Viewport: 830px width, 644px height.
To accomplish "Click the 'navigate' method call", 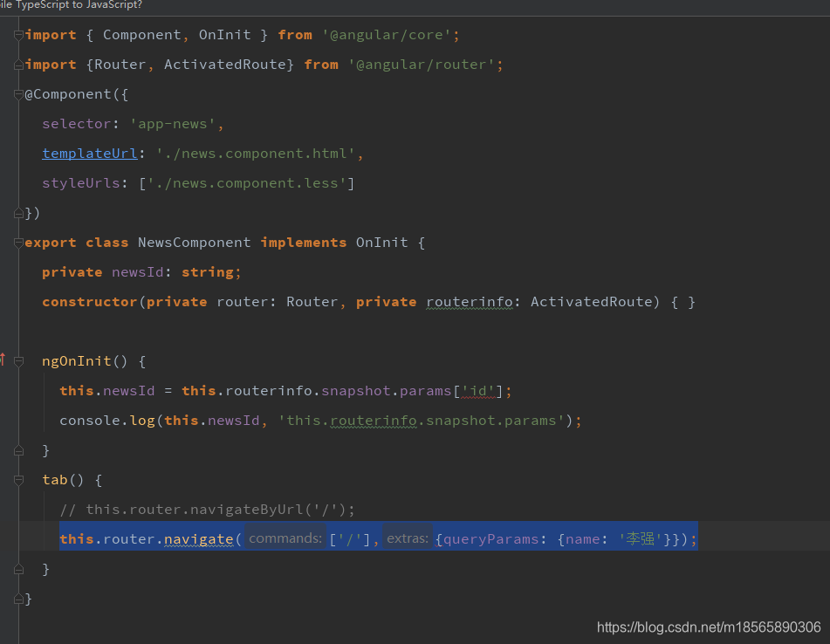I will (198, 538).
